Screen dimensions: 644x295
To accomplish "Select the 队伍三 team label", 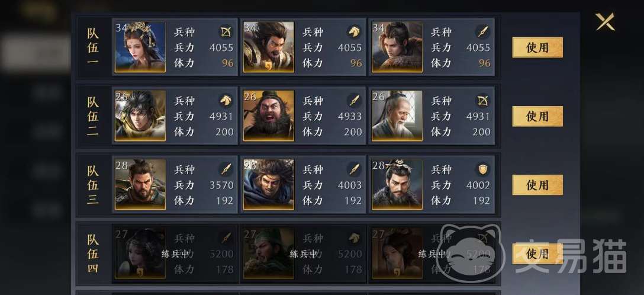I will pos(93,184).
